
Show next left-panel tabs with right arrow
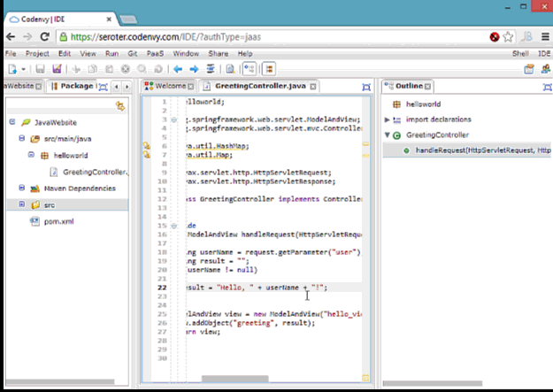point(127,87)
